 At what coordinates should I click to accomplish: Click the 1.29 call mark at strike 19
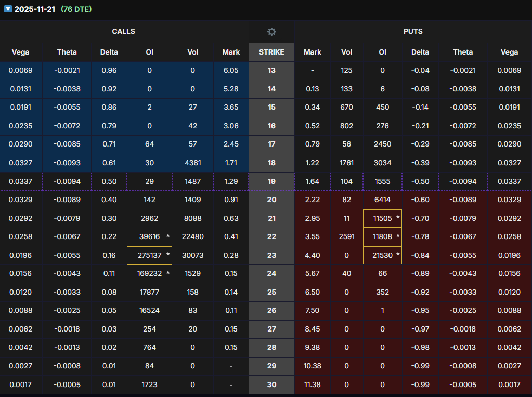tap(231, 182)
